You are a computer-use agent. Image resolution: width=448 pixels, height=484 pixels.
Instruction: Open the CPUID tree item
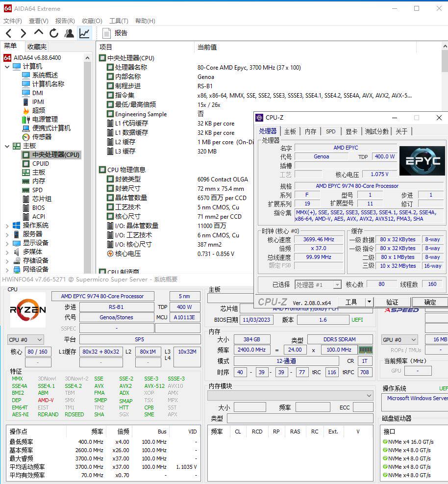(x=41, y=164)
